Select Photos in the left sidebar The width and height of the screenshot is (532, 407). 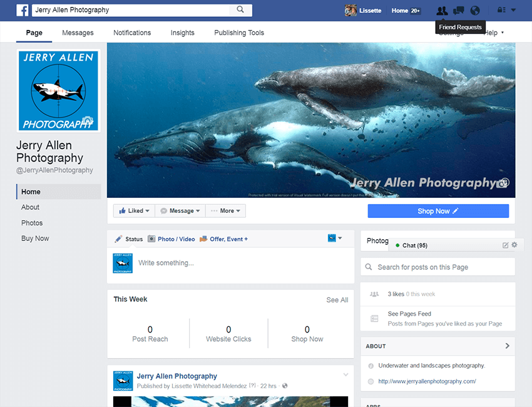click(32, 223)
